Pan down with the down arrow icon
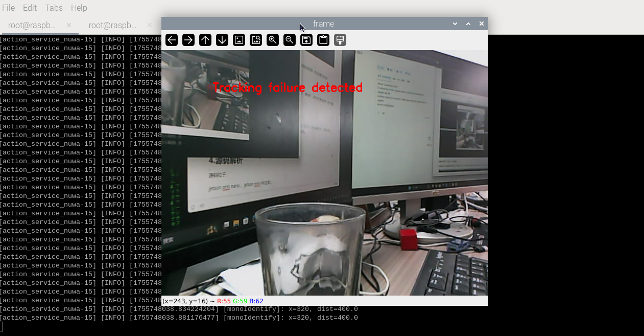Viewport: 644px width, 336px height. [x=222, y=40]
